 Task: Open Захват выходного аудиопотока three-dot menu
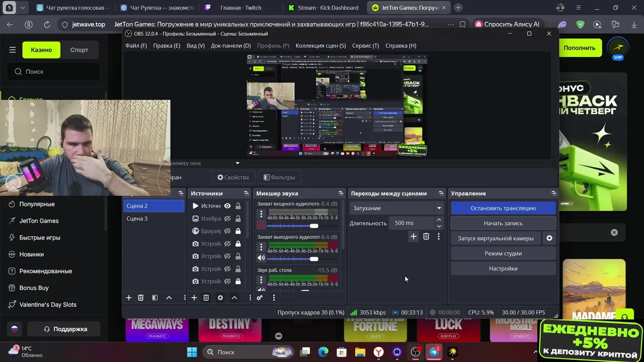click(261, 247)
